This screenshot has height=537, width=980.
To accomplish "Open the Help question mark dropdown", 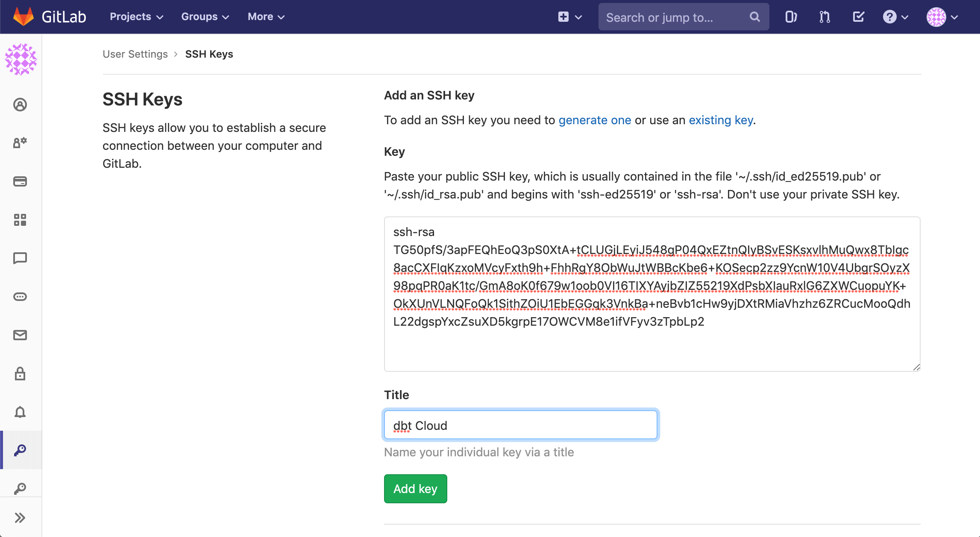I will (x=895, y=17).
